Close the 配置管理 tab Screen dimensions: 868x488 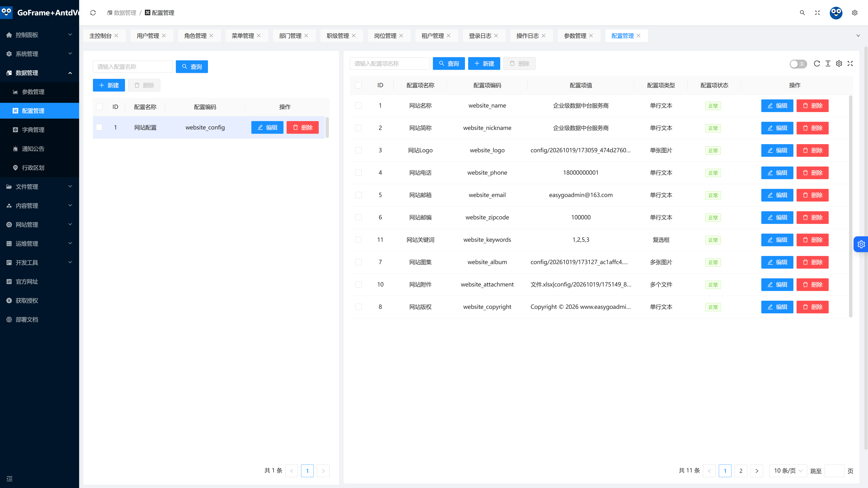(639, 36)
